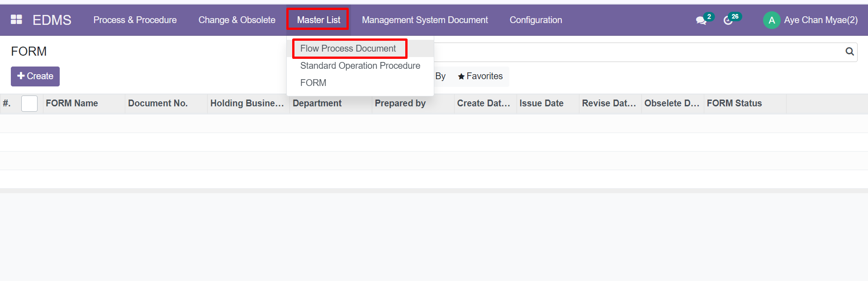Open the Master List menu
This screenshot has width=868, height=281.
tap(318, 20)
